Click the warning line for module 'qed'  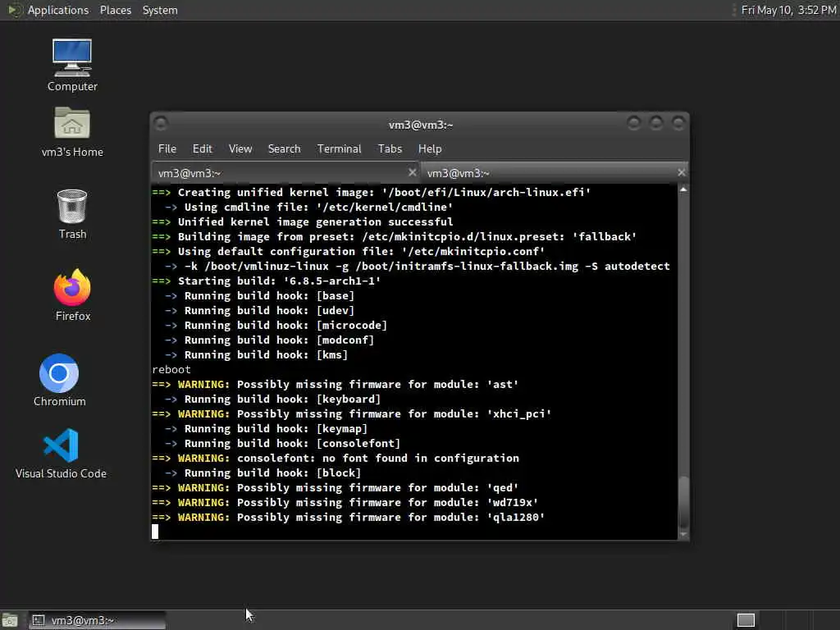pyautogui.click(x=336, y=487)
